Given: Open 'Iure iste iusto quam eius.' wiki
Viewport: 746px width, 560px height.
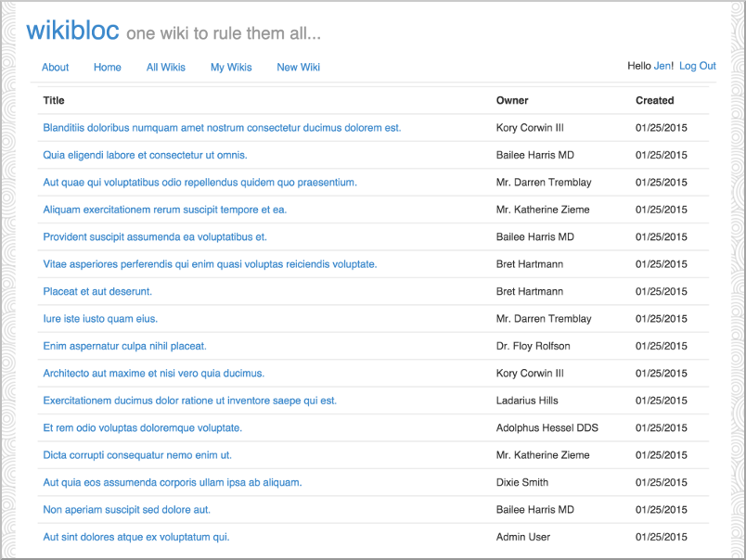Looking at the screenshot, I should click(100, 319).
